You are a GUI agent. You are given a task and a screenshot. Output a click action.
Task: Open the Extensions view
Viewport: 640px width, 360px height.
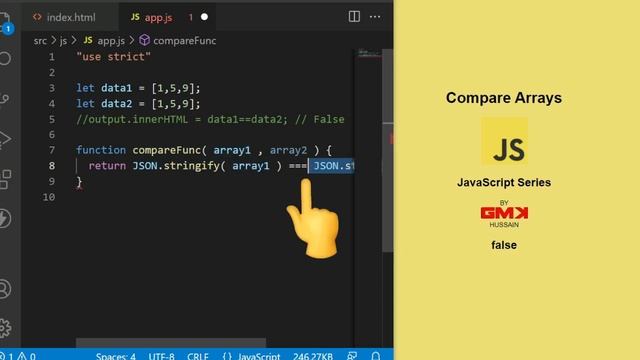5,179
